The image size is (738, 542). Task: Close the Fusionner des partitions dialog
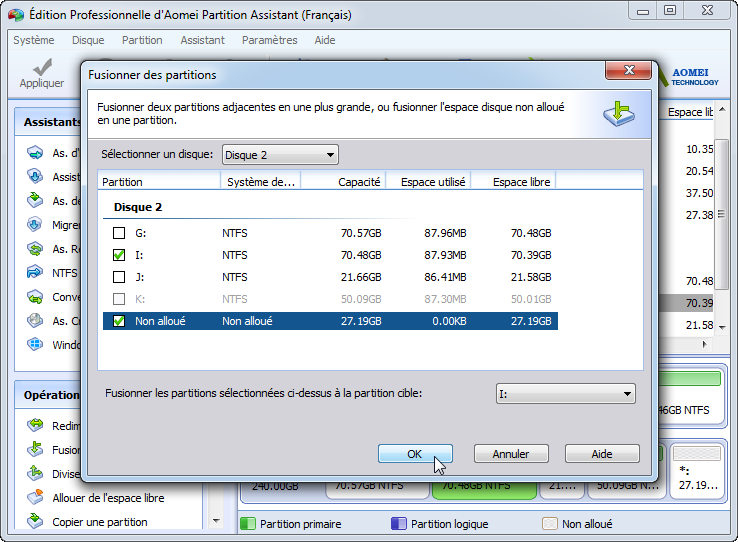point(629,71)
